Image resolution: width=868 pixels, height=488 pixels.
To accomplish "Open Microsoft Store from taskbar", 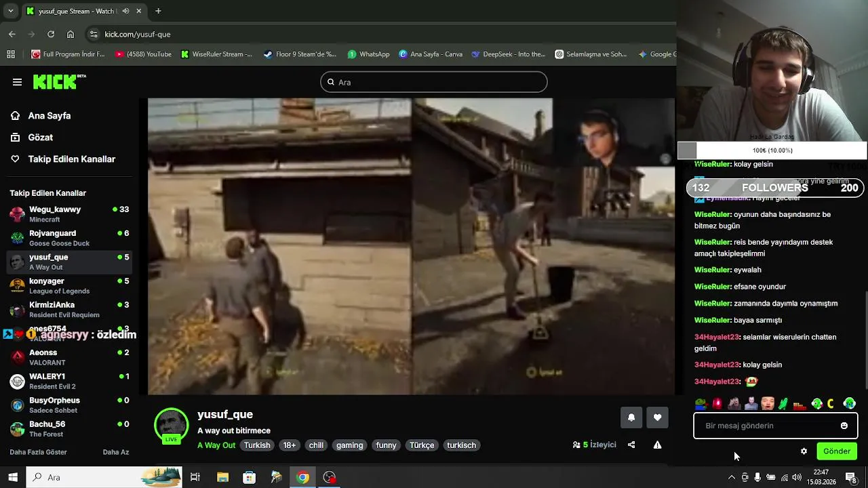I will coord(249,478).
